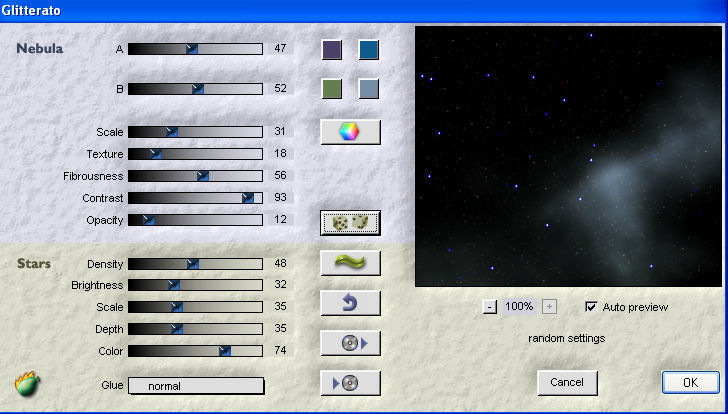Viewport: 728px width, 414px height.
Task: Toggle the Auto preview checkbox
Action: click(x=591, y=307)
